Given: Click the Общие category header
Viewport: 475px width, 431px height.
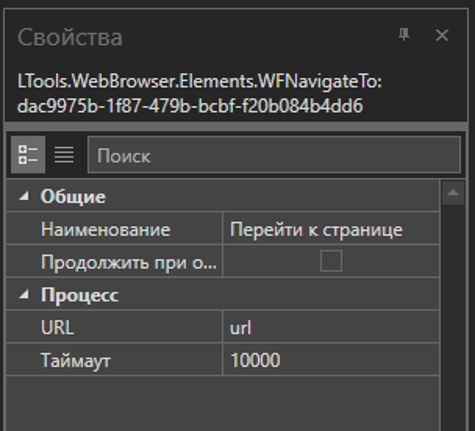Looking at the screenshot, I should pos(73,197).
